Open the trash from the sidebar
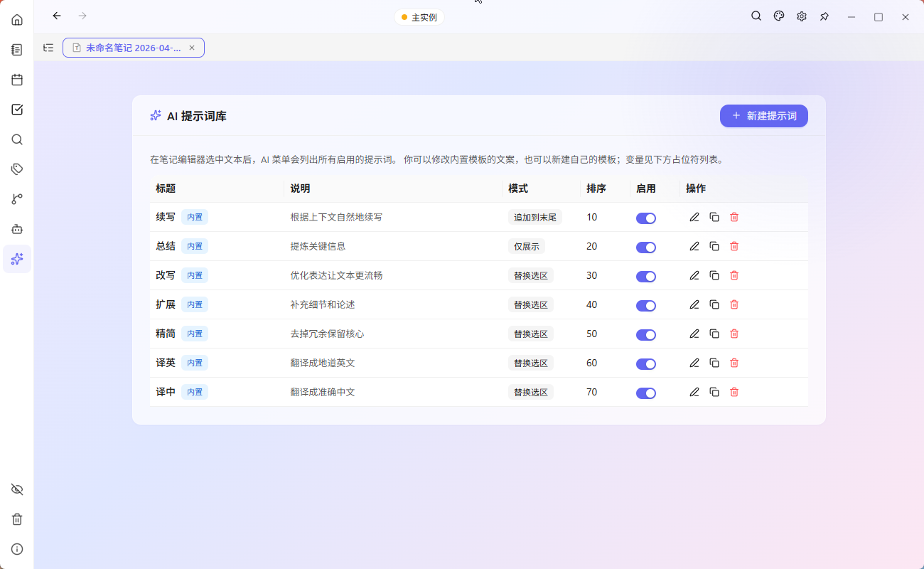This screenshot has height=569, width=924. (x=17, y=519)
